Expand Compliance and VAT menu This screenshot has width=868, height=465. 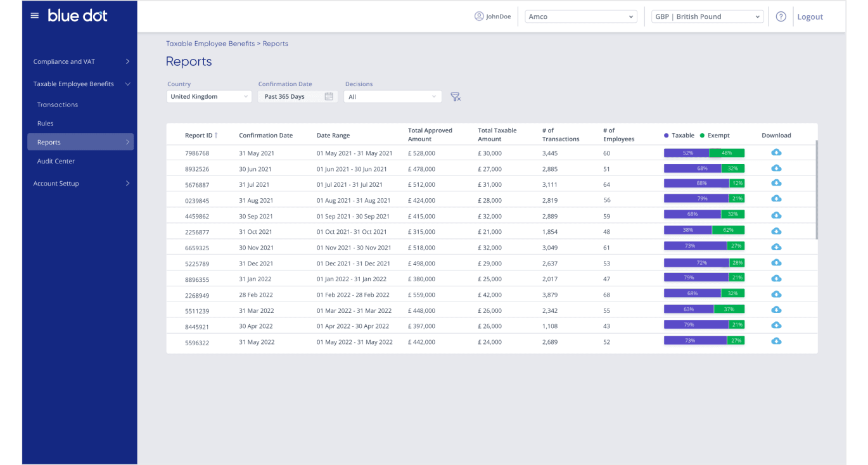80,61
